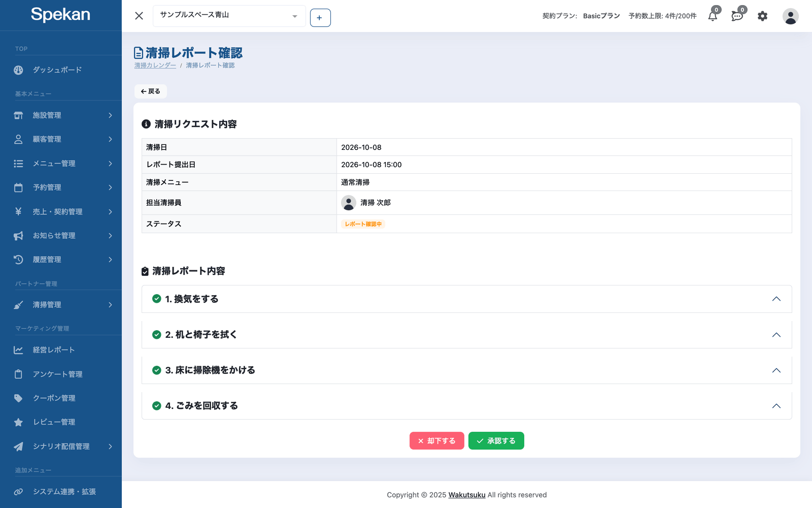Screen dimensions: 812x508
Task: Expand the 清掃管理 sidebar menu
Action: click(61, 305)
